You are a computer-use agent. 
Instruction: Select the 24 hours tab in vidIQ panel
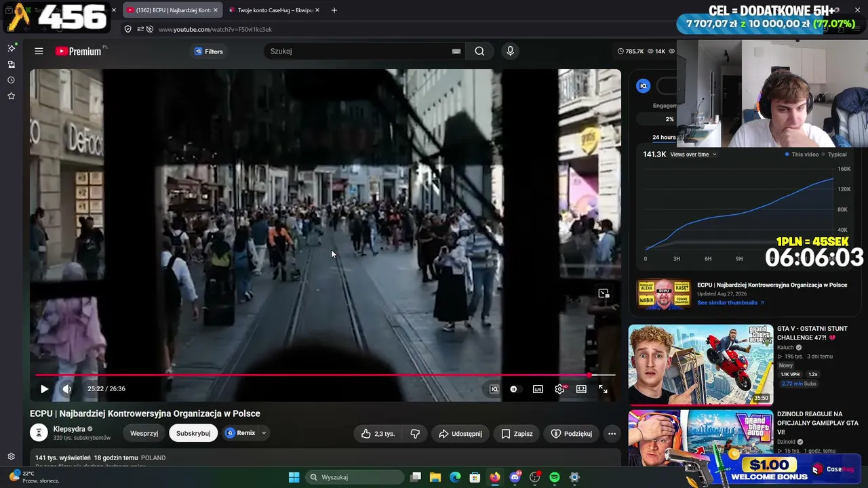click(x=664, y=137)
